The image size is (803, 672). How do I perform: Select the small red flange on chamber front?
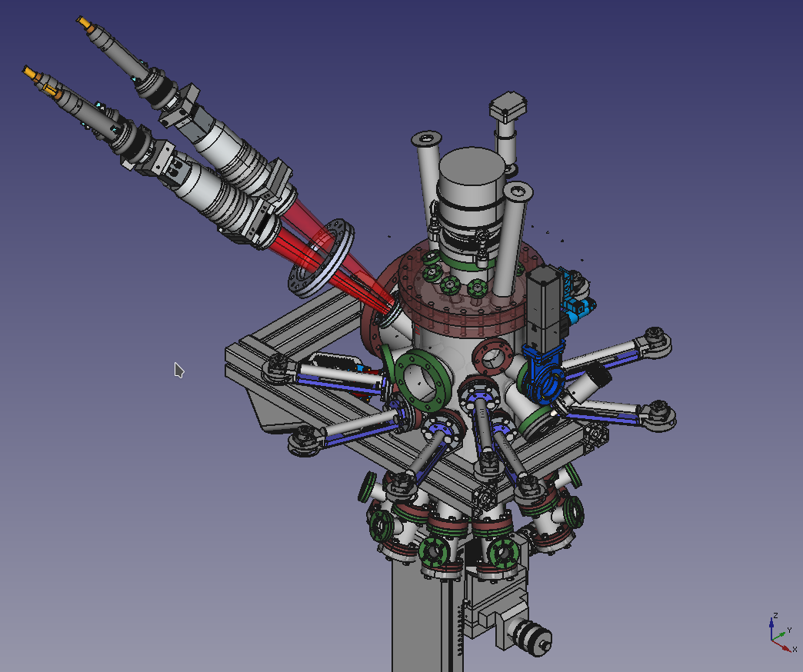[492, 358]
